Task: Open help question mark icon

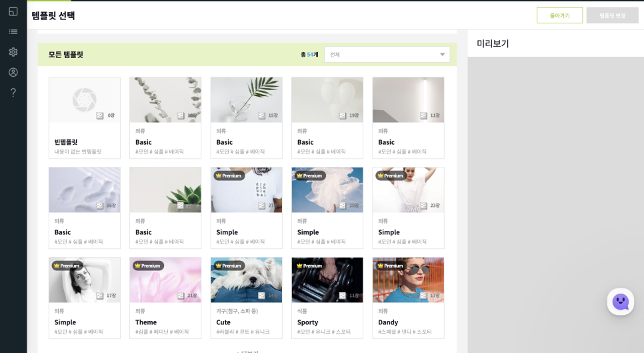Action: coord(13,93)
